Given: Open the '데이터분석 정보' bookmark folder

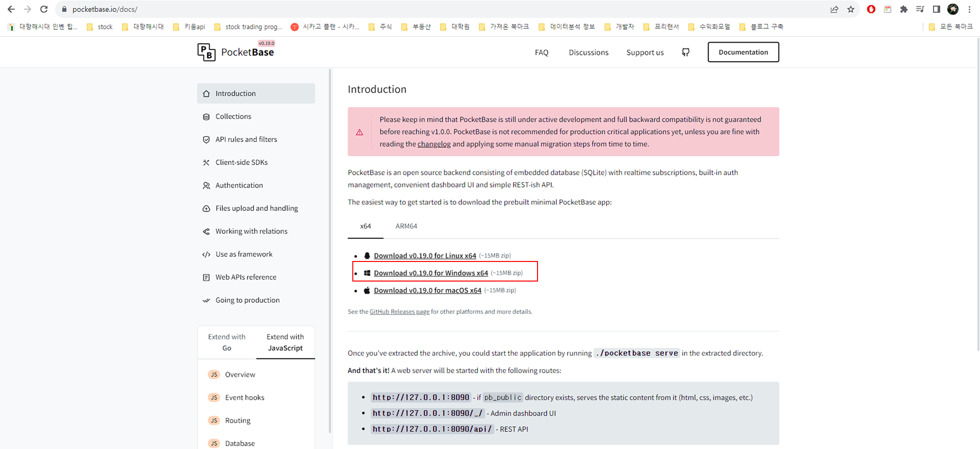Looking at the screenshot, I should click(566, 27).
